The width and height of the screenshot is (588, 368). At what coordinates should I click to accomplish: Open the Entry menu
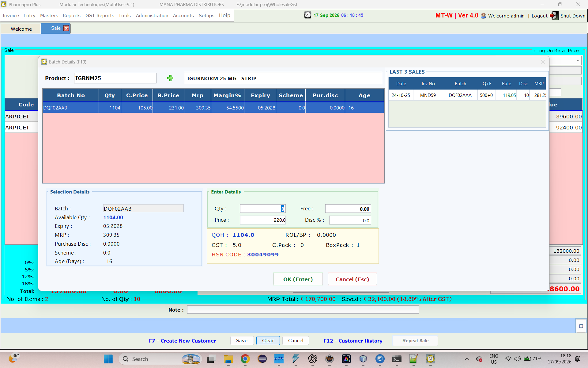coord(29,16)
